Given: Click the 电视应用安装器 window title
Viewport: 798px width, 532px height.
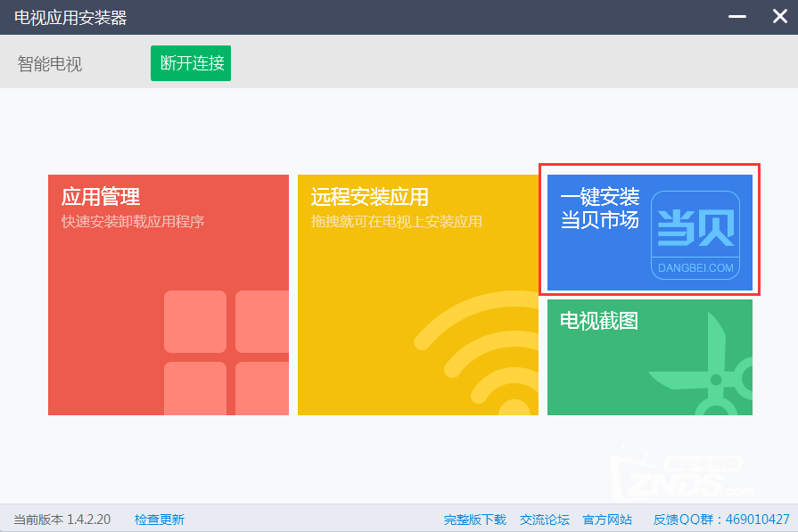Looking at the screenshot, I should click(70, 17).
